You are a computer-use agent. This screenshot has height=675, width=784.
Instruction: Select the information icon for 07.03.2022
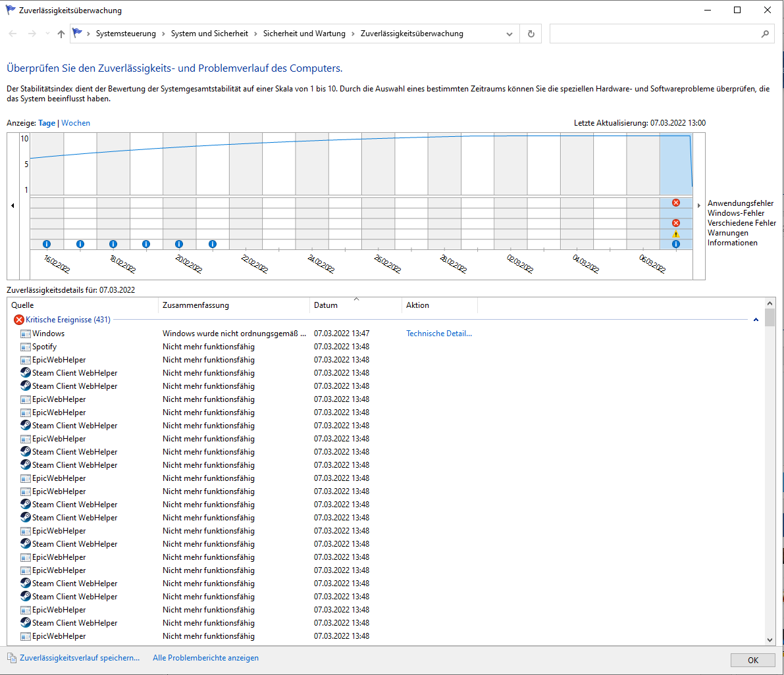click(676, 244)
